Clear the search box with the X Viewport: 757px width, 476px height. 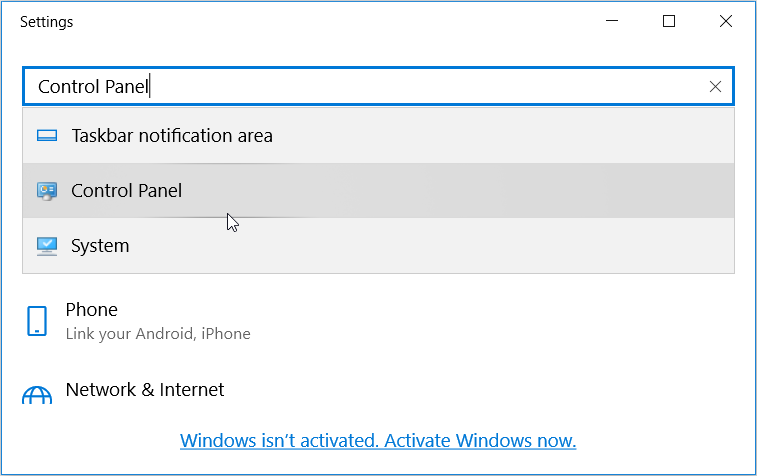click(715, 87)
